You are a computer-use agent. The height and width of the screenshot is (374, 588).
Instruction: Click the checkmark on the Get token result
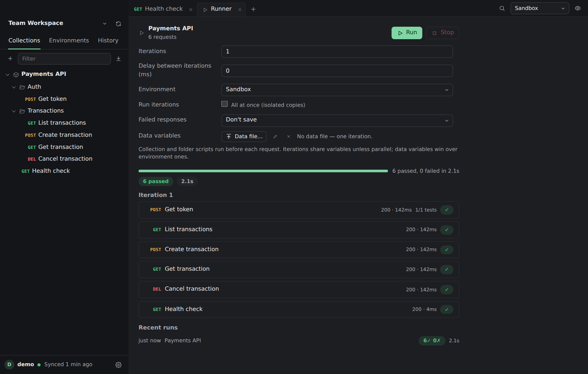[447, 210]
